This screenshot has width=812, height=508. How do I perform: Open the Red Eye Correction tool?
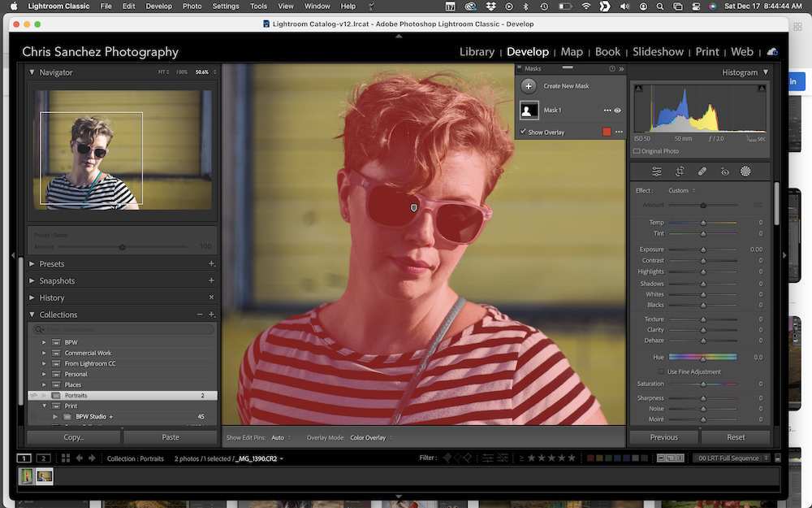tap(724, 172)
